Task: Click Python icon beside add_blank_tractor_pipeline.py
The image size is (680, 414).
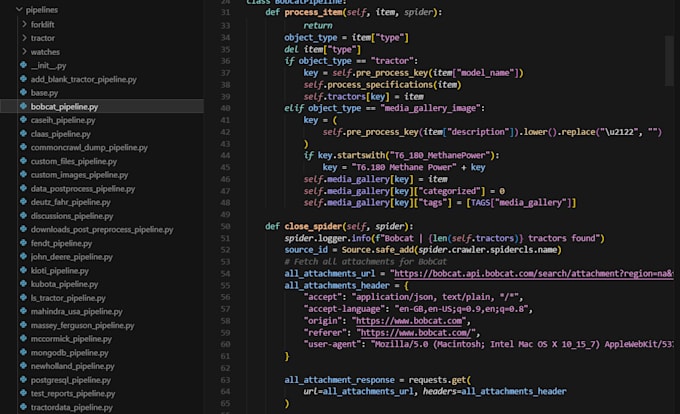Action: pos(23,79)
